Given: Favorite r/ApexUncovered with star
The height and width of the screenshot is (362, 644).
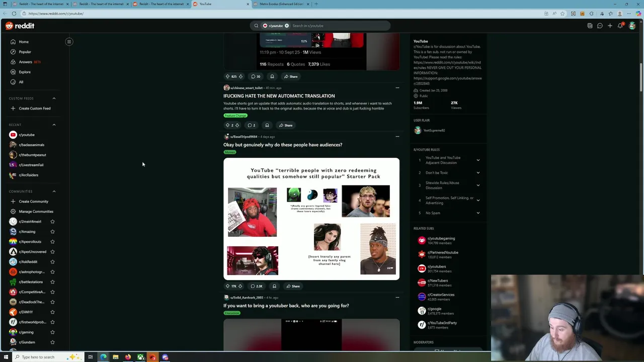Looking at the screenshot, I should pos(52,251).
